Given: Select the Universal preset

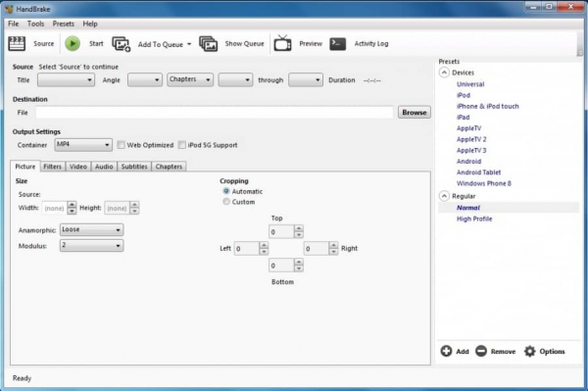Looking at the screenshot, I should click(x=470, y=84).
